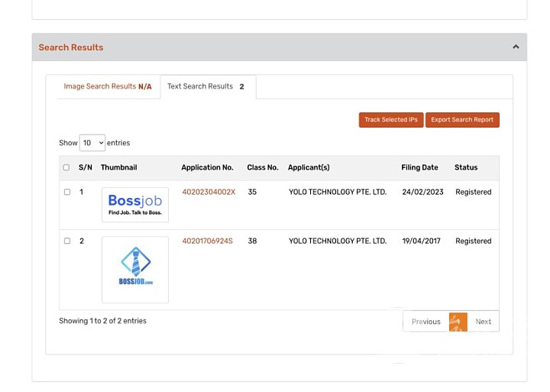This screenshot has width=550, height=392.
Task: Click the Track Selected IPs button
Action: pos(390,120)
